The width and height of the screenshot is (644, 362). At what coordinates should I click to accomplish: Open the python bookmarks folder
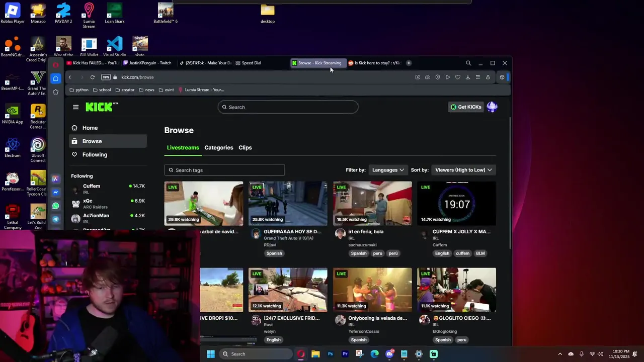[79, 90]
